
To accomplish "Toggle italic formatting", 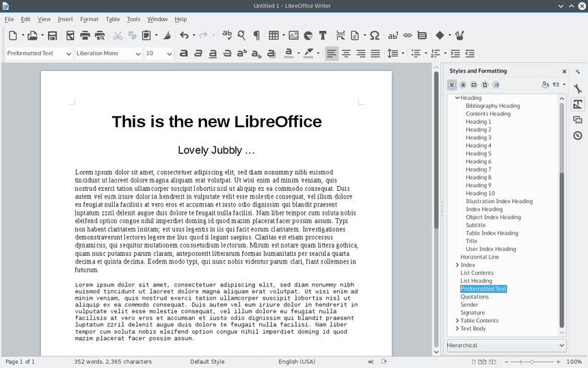I will click(198, 53).
